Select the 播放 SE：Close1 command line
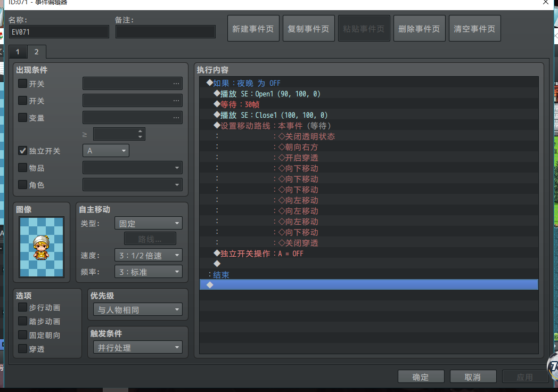 [368, 115]
